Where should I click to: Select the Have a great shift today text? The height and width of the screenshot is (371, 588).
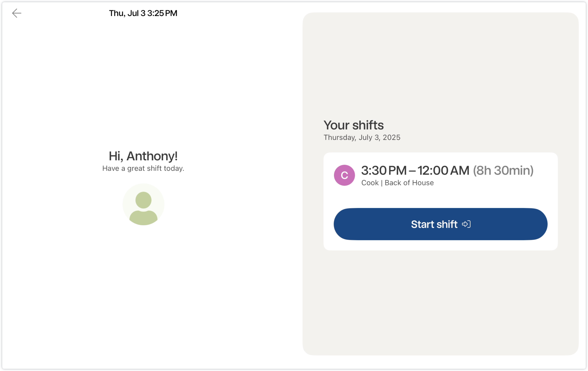[143, 168]
